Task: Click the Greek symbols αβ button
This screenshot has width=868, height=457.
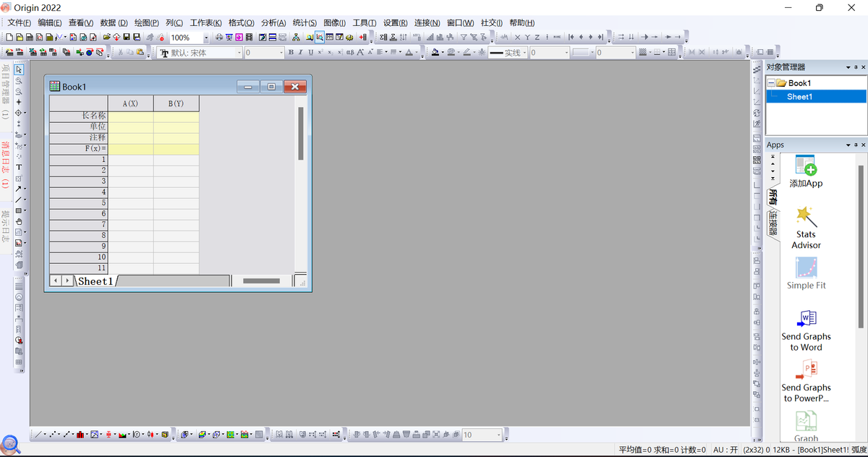Action: point(350,53)
